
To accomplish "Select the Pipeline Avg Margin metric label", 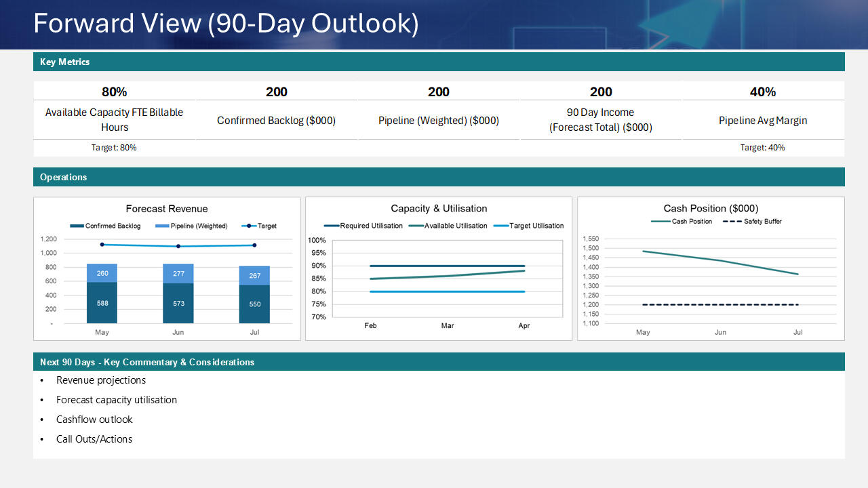I will (763, 121).
